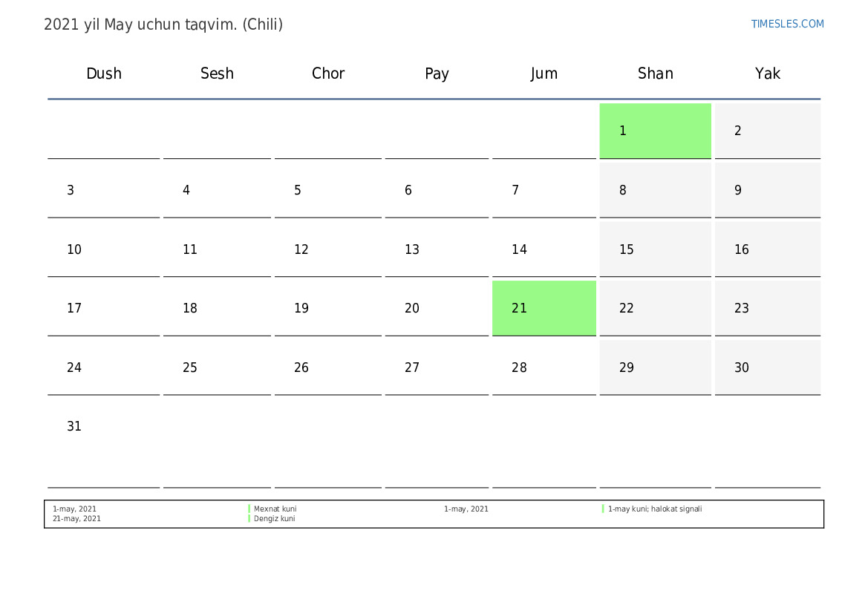This screenshot has height=614, width=868.
Task: Open the TIMESLES.COM link
Action: coord(787,24)
